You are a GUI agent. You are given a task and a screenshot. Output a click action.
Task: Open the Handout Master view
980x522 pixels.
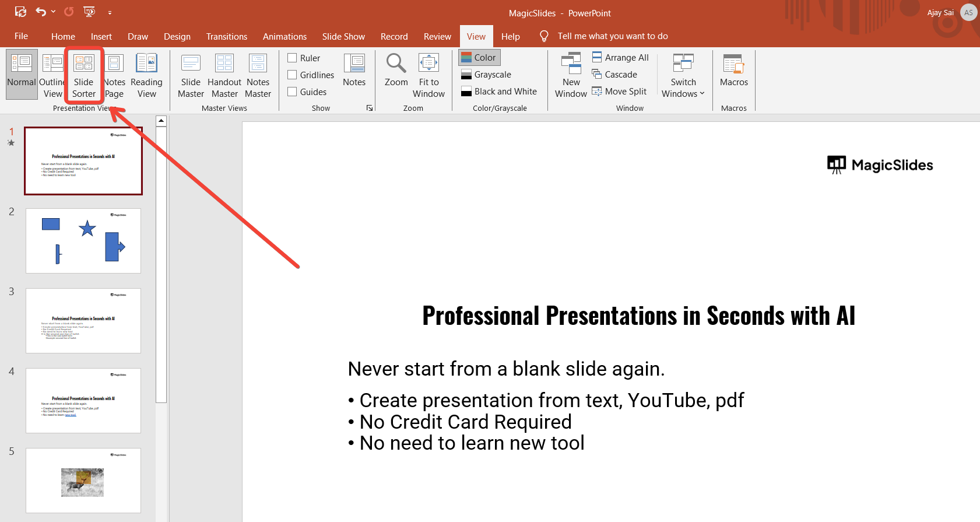pos(224,76)
